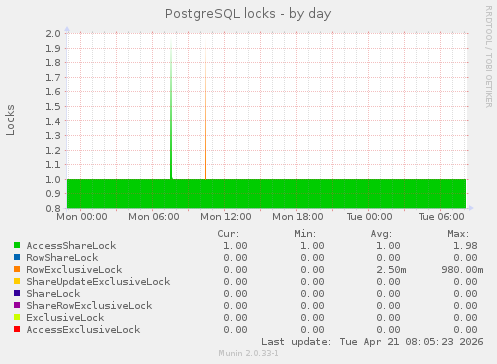Click the green filled area of the graph
Image resolution: width=497 pixels, height=364 pixels.
pyautogui.click(x=266, y=194)
